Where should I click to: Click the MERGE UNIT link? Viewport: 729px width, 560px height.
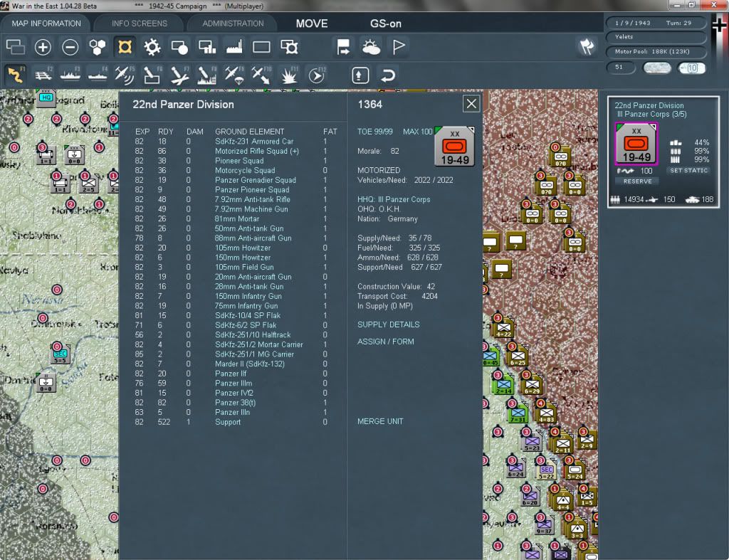click(x=380, y=421)
